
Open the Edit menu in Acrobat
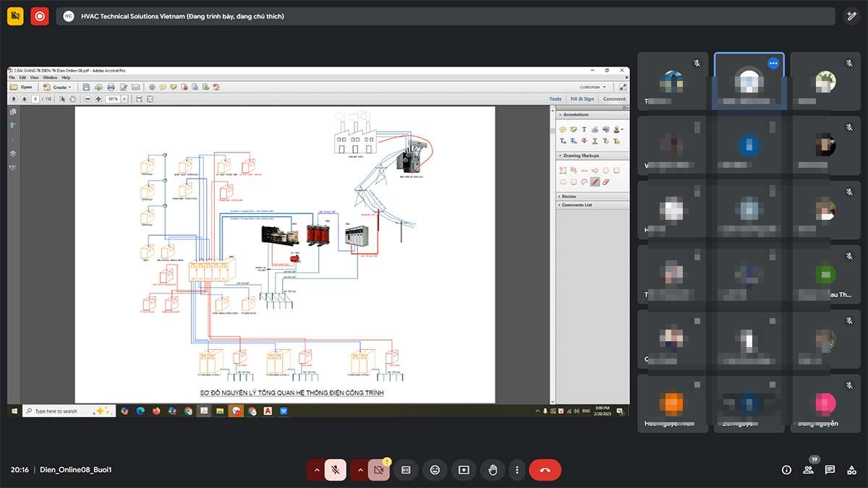click(22, 77)
